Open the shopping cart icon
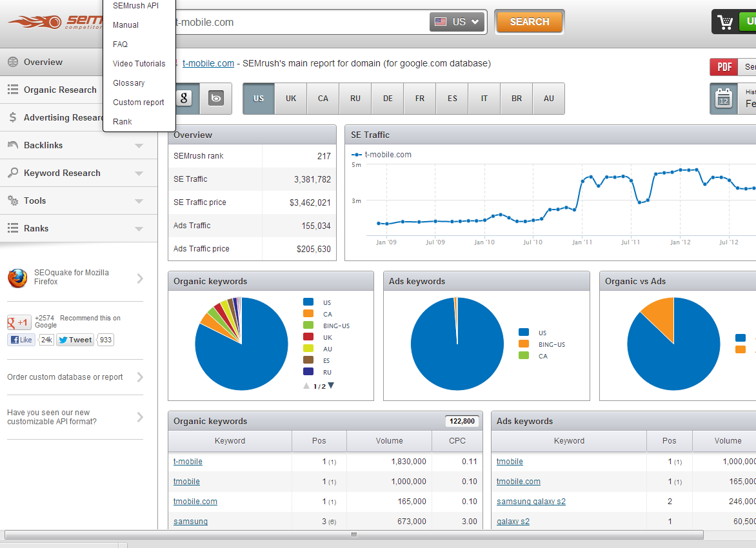 [x=725, y=22]
